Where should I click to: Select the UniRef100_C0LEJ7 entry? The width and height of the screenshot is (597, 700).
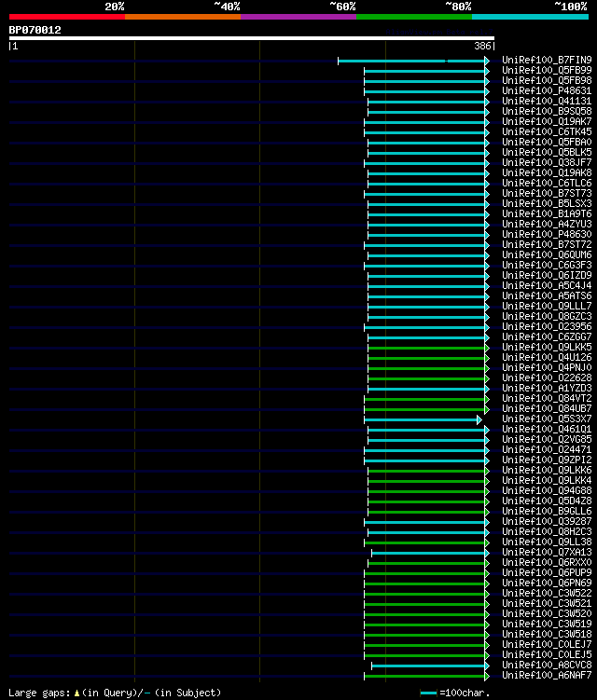[x=547, y=645]
